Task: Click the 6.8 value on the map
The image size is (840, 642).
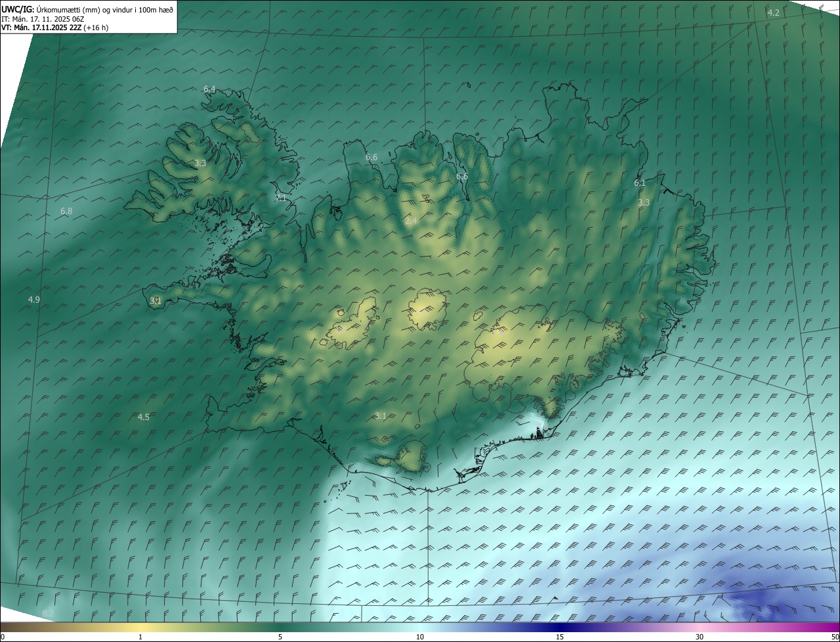Action: click(x=66, y=211)
